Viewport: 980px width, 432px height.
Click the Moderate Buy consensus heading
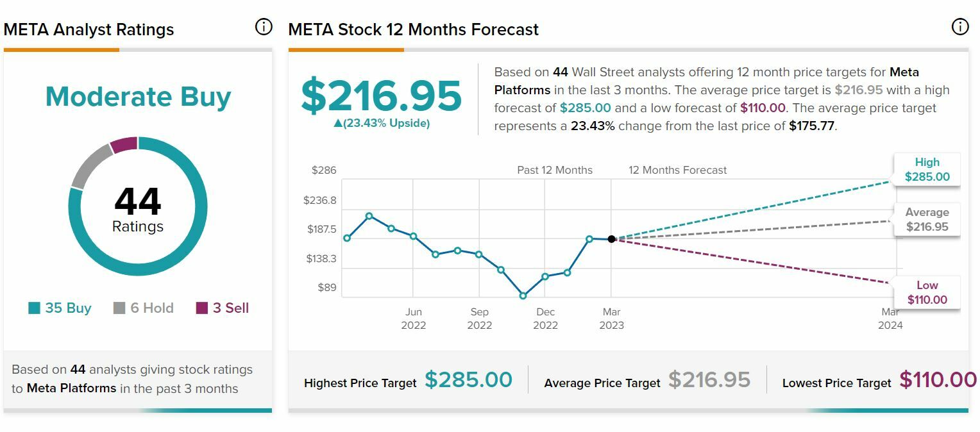138,97
